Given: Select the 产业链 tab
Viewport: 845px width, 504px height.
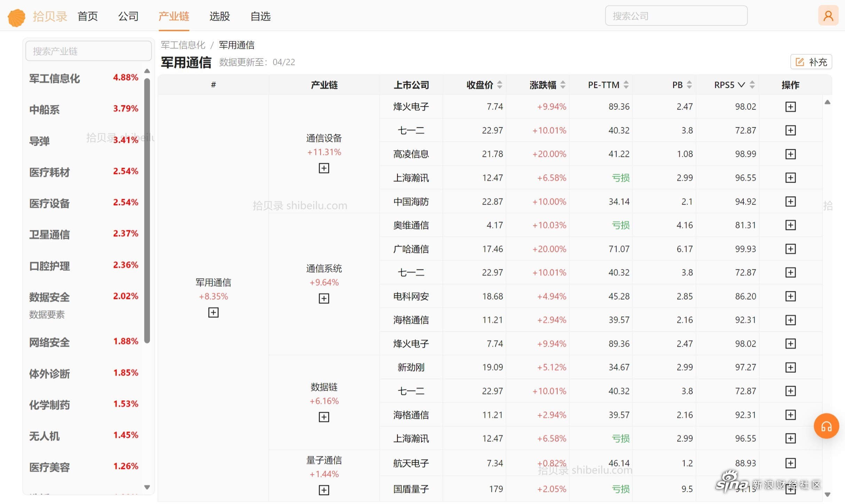Looking at the screenshot, I should pyautogui.click(x=174, y=16).
